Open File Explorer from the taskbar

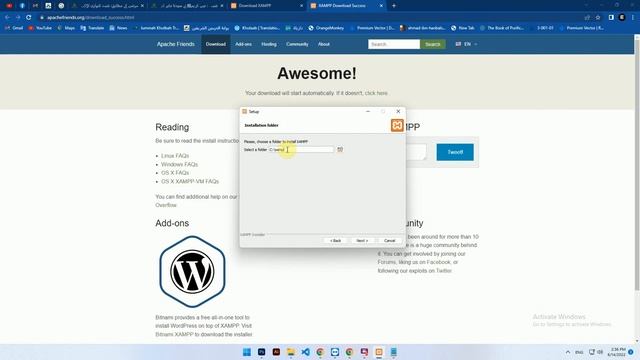[x=291, y=352]
